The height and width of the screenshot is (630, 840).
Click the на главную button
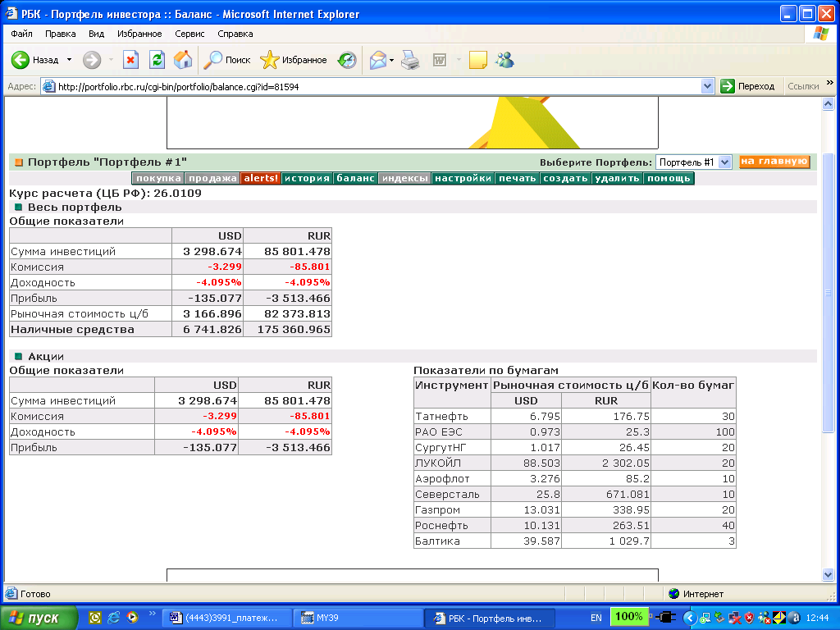(774, 162)
